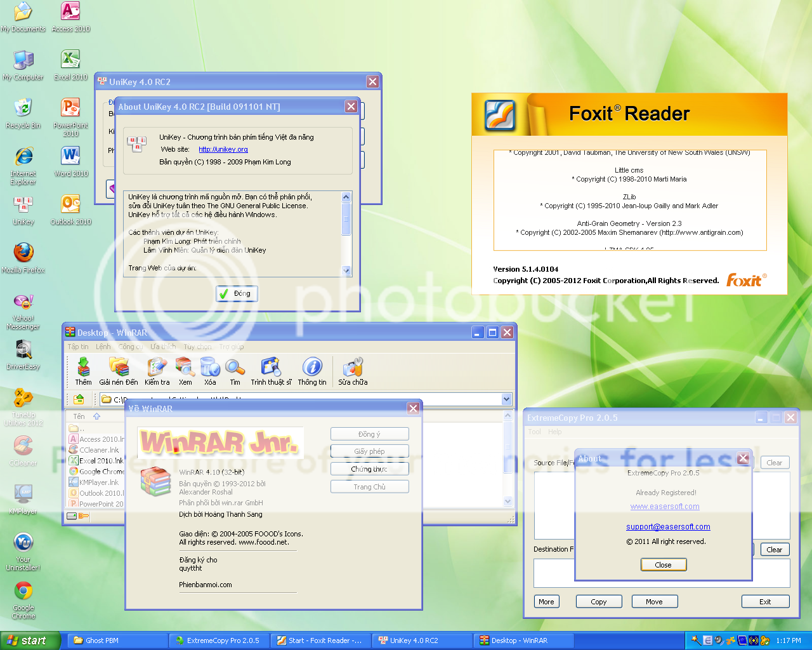
Task: Click support@easersoft.com email link
Action: (x=668, y=527)
